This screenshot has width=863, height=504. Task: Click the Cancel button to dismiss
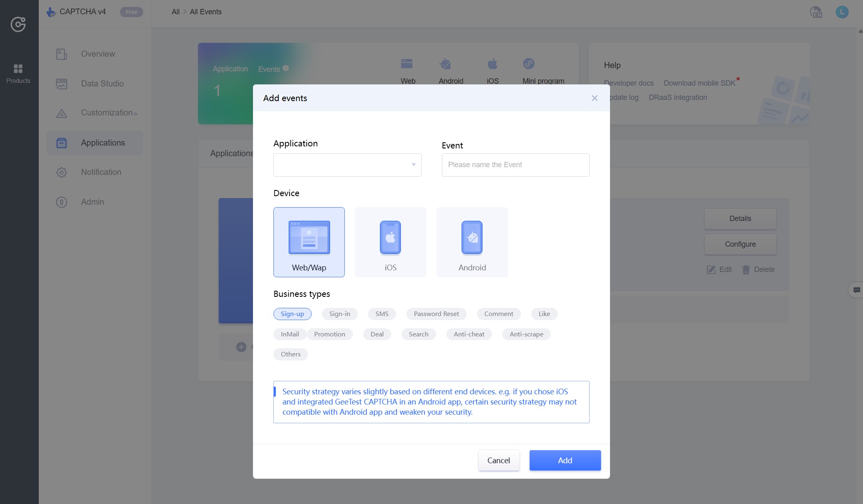click(499, 460)
